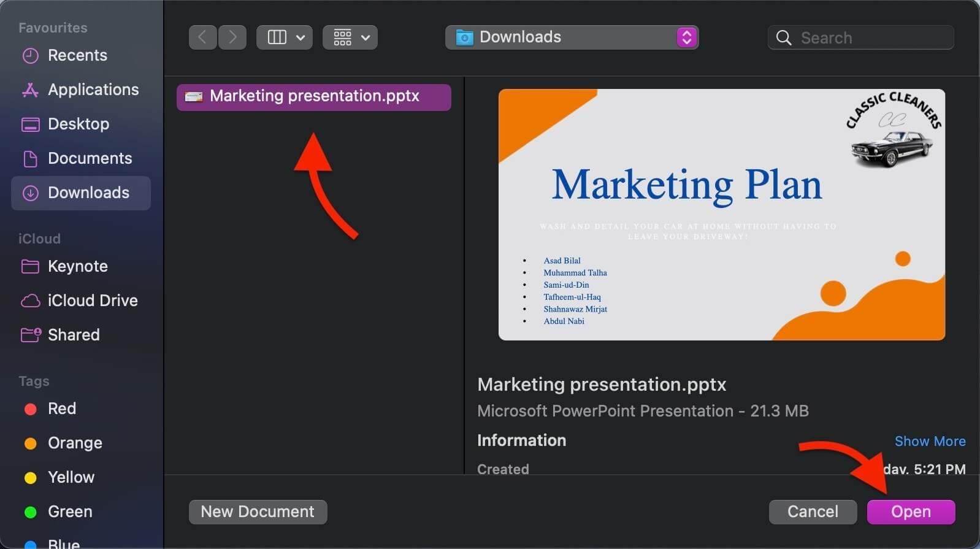Filter by the Orange tag

click(x=81, y=443)
